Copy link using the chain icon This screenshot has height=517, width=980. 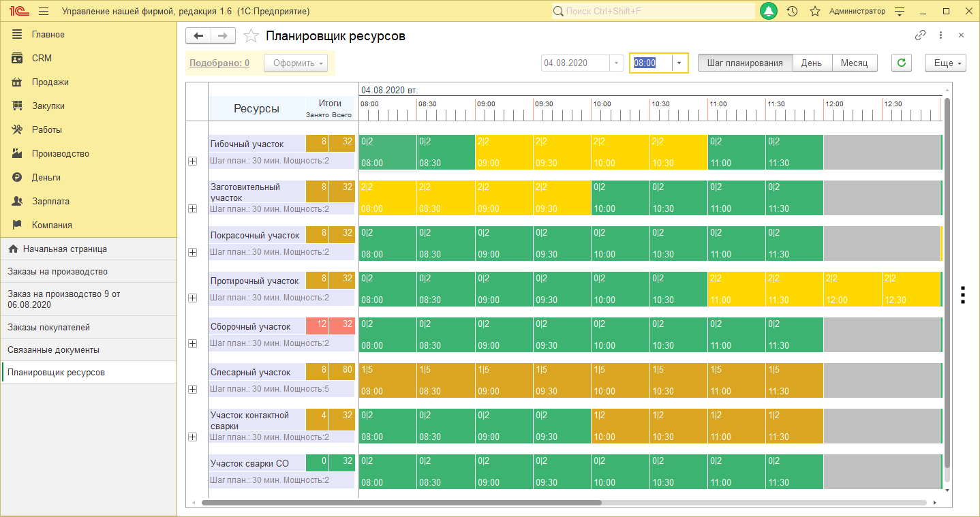(920, 35)
